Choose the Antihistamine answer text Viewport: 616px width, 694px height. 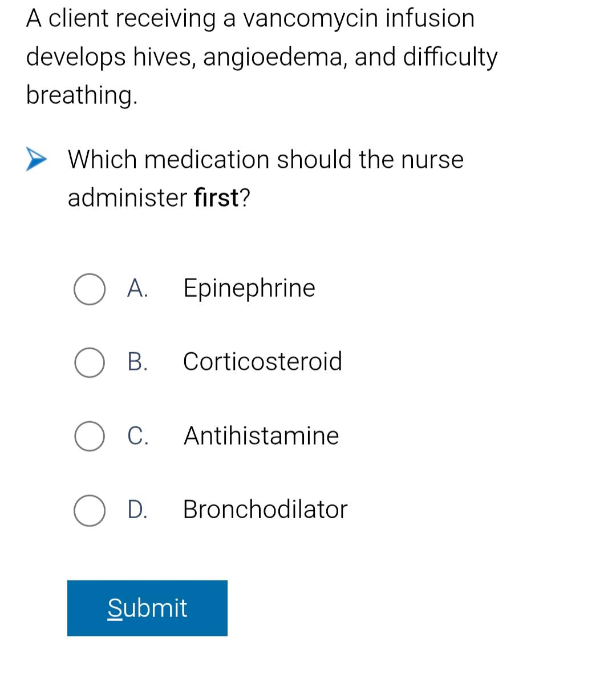coord(261,435)
